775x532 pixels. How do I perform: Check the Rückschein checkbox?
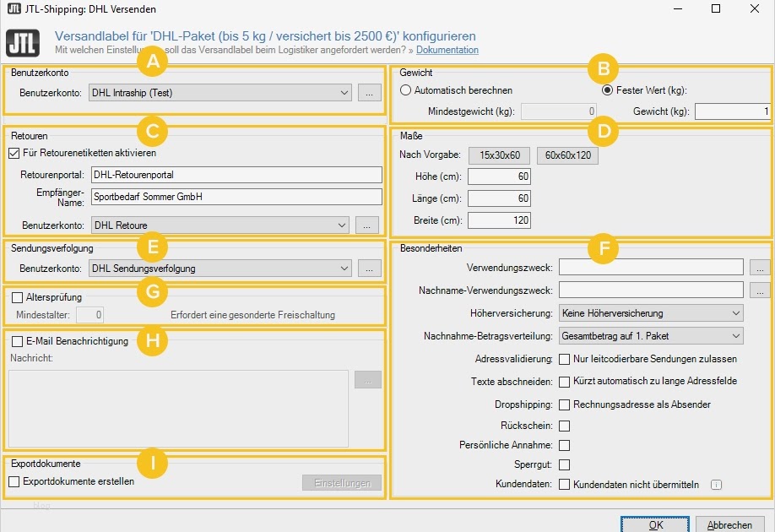564,426
